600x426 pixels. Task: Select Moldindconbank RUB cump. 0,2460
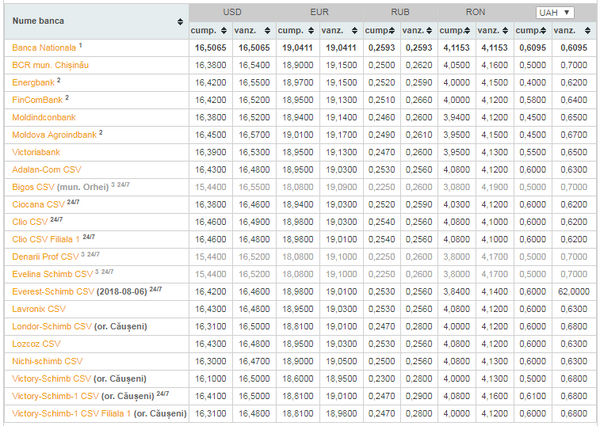pyautogui.click(x=382, y=118)
